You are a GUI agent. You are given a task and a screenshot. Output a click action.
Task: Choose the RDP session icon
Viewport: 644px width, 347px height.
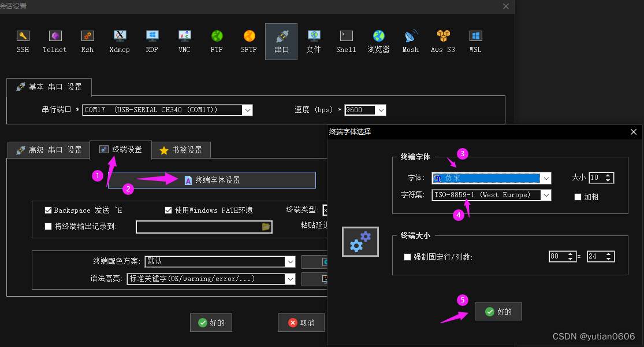click(x=152, y=42)
